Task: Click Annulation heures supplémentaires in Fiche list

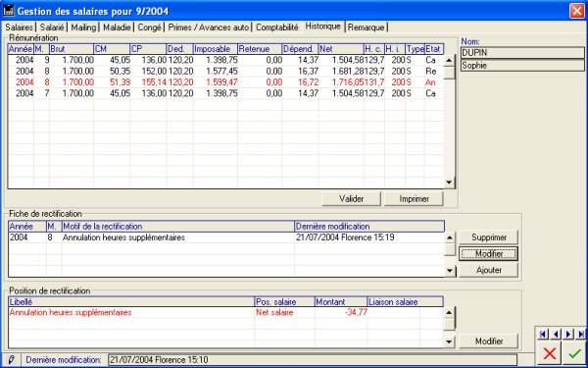Action: point(123,237)
